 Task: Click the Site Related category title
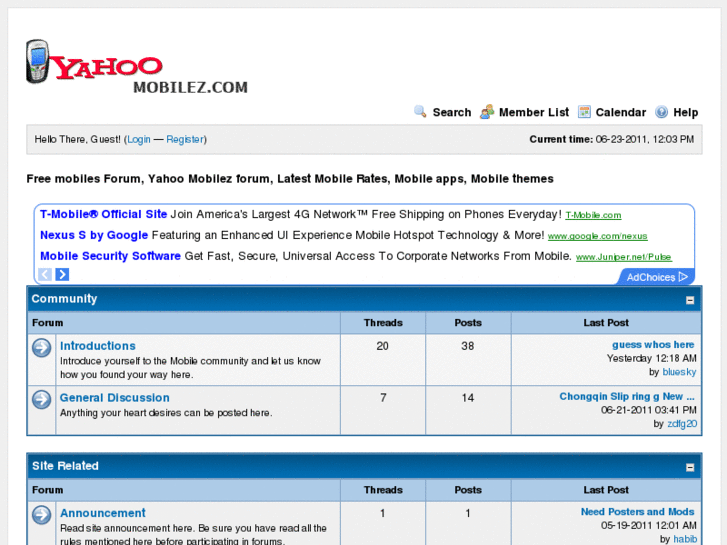tap(65, 466)
